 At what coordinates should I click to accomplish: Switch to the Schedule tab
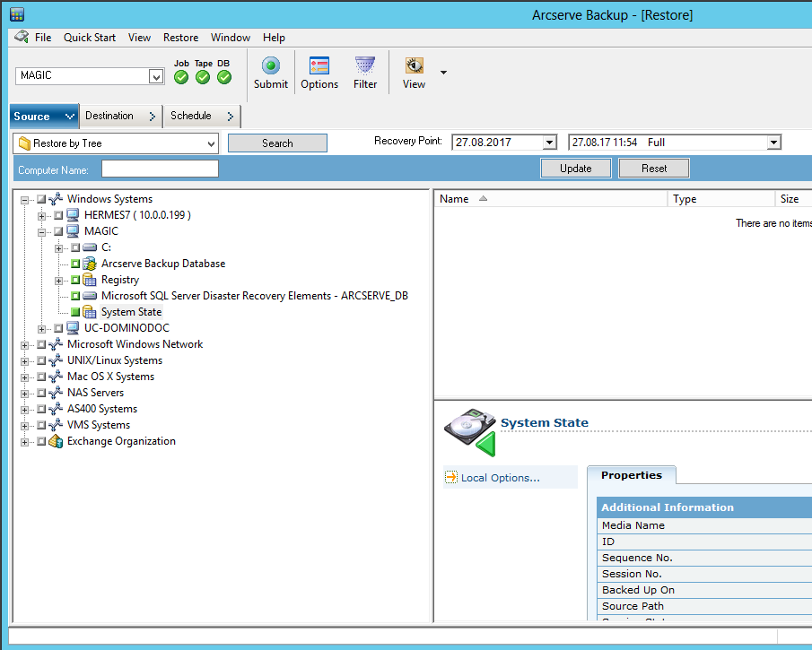[202, 116]
